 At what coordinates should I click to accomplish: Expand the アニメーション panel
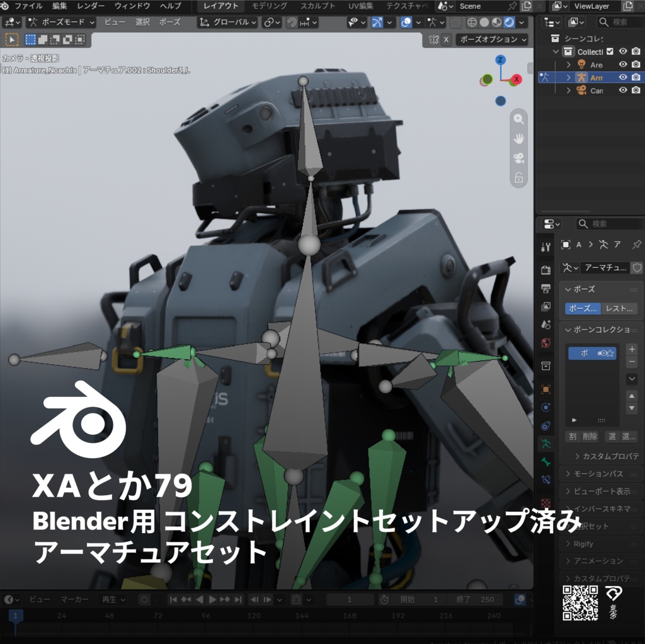click(601, 561)
